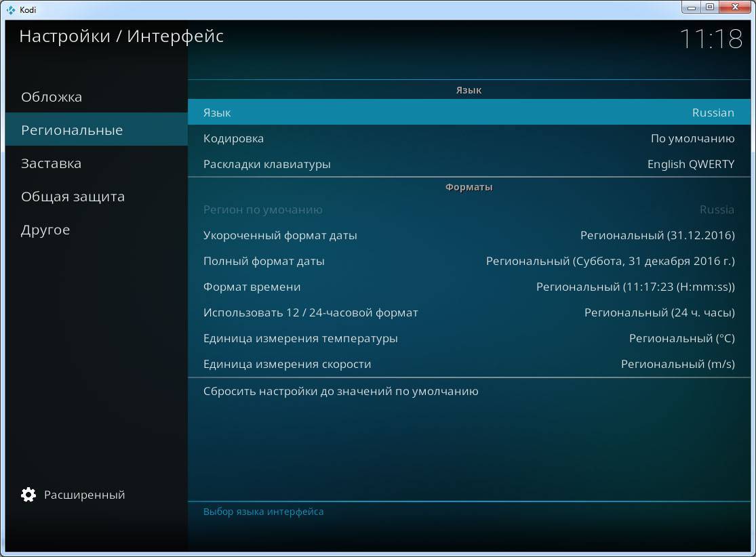Viewport: 756px width, 557px height.
Task: Maximize the Kodi window
Action: [710, 7]
